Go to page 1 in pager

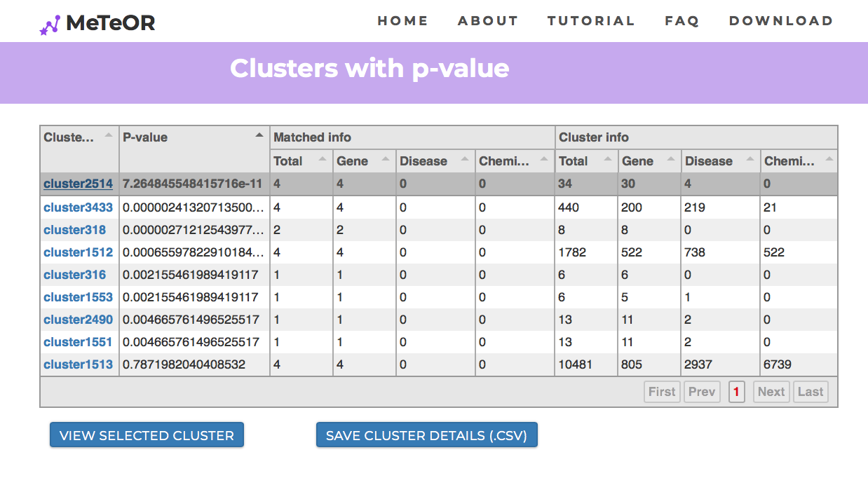click(x=736, y=392)
